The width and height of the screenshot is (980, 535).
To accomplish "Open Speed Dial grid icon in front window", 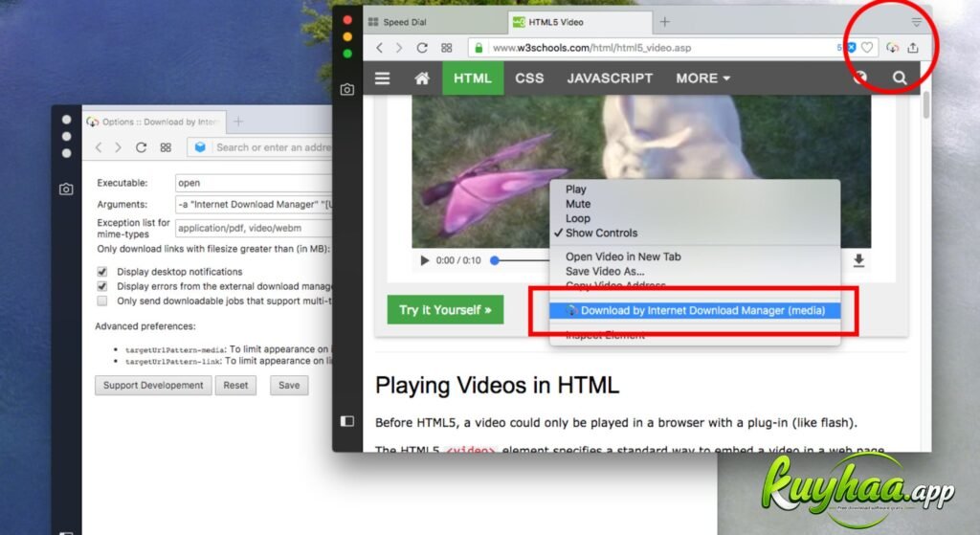I will (x=446, y=48).
